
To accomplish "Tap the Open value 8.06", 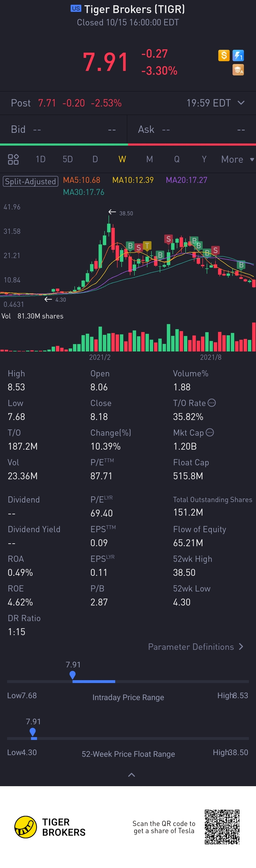I will point(99,387).
